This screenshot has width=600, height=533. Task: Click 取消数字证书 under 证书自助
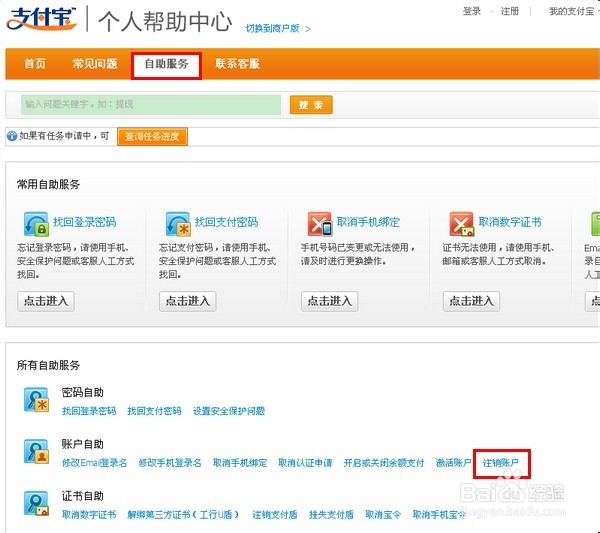click(89, 515)
